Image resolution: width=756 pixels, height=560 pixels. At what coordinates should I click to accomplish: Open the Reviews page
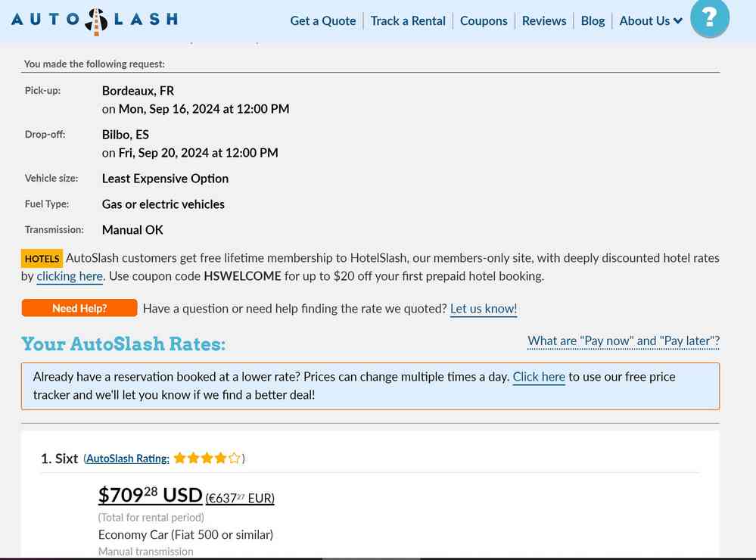[x=544, y=20]
